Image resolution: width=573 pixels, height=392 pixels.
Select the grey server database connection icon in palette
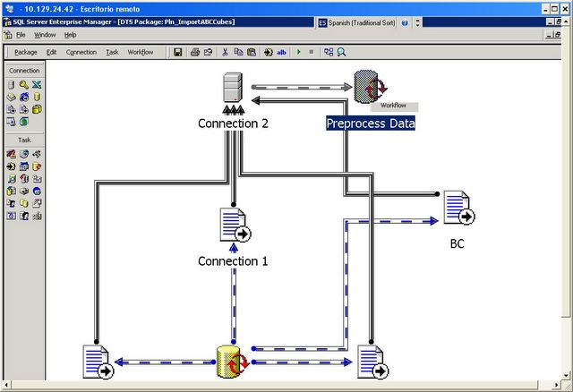[12, 85]
